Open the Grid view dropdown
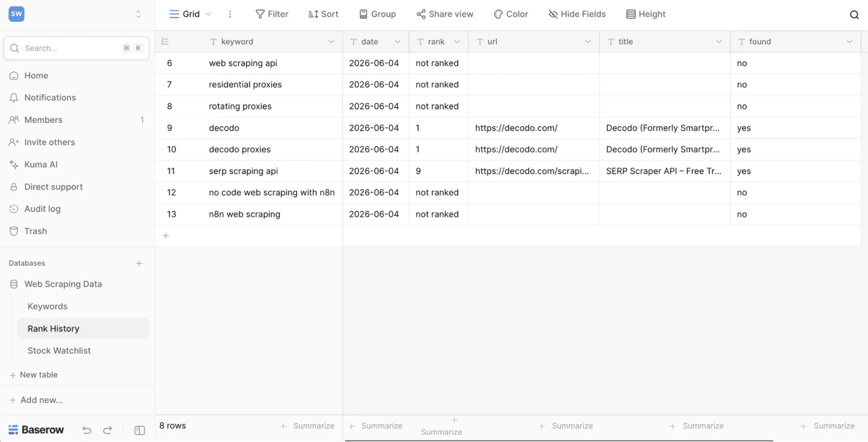 (x=190, y=14)
